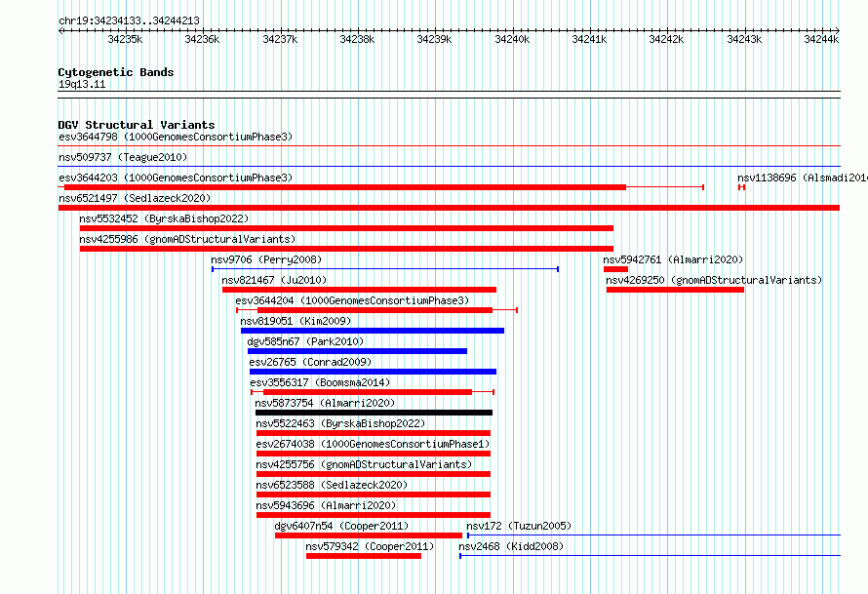Click the nsv9706 (Perry2008) thin blue line

(385, 269)
